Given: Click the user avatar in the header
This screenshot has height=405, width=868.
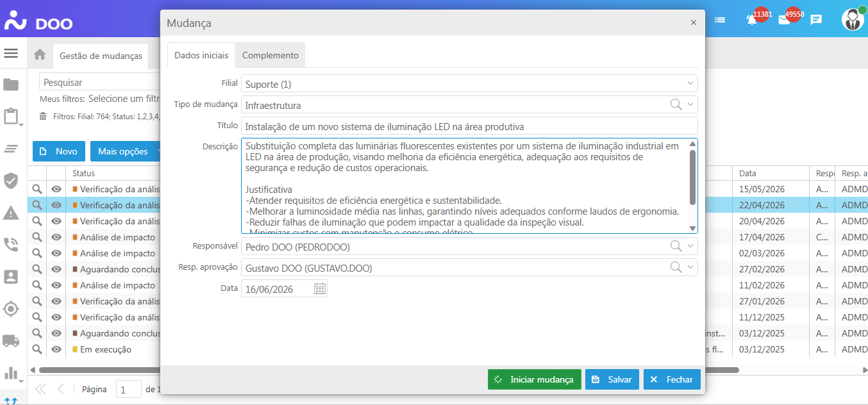Looking at the screenshot, I should coord(853,19).
